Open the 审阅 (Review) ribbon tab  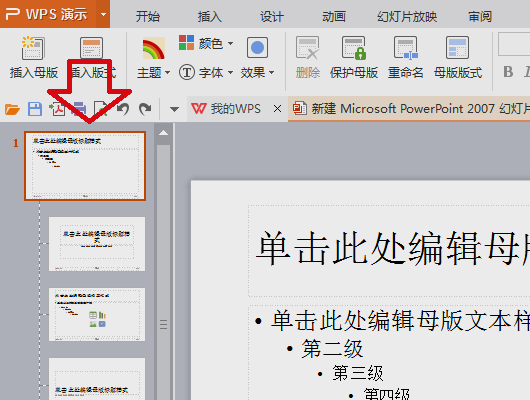tap(480, 16)
